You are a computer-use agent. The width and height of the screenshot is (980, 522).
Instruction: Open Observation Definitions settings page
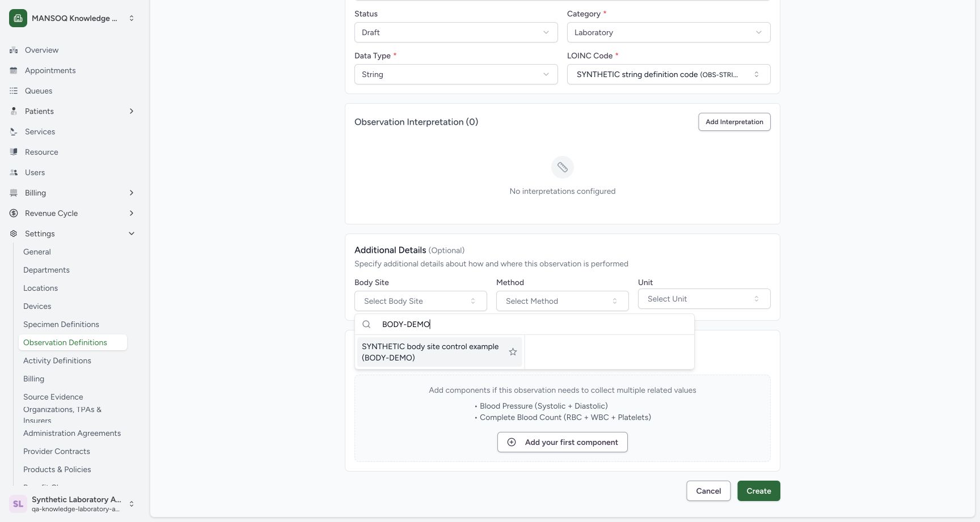[73, 342]
